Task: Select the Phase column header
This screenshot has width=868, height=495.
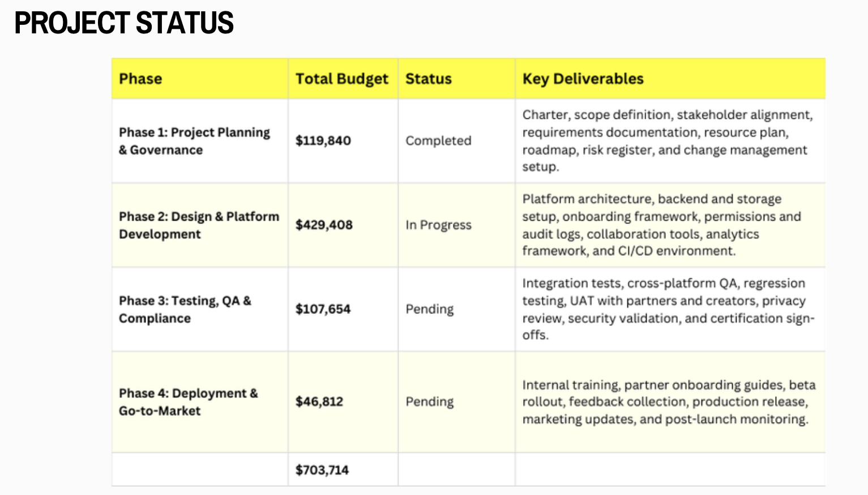Action: 140,79
